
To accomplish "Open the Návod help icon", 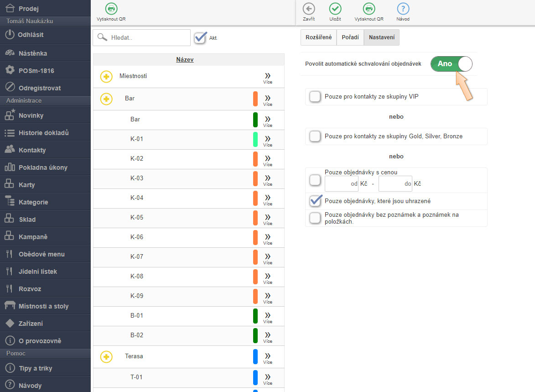I will click(x=403, y=9).
